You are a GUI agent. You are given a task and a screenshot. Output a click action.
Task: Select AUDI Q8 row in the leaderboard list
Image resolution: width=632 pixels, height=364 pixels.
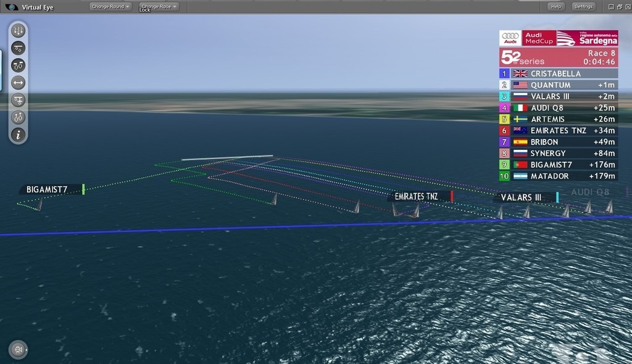tap(558, 107)
